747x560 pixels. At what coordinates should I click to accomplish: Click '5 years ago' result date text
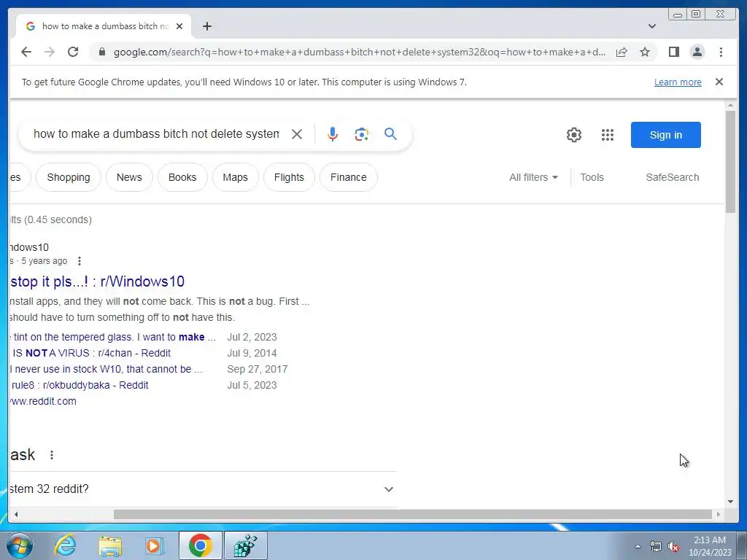coord(44,261)
